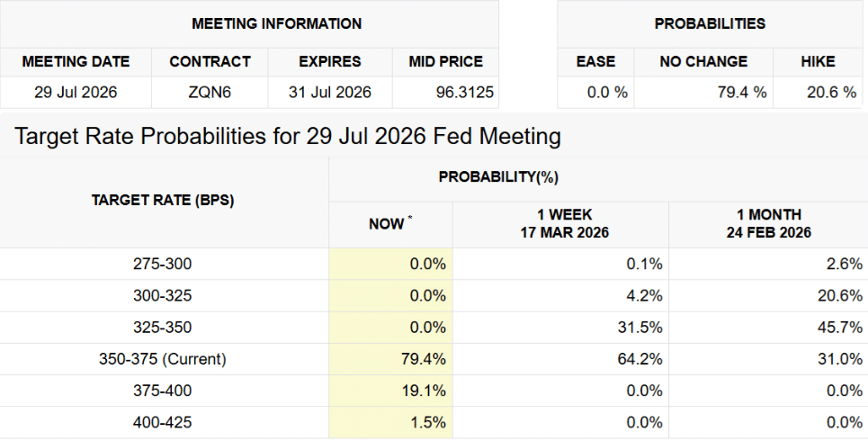Select the 350-375 (Current) row label
Screen dimensions: 868x441
coord(163,359)
